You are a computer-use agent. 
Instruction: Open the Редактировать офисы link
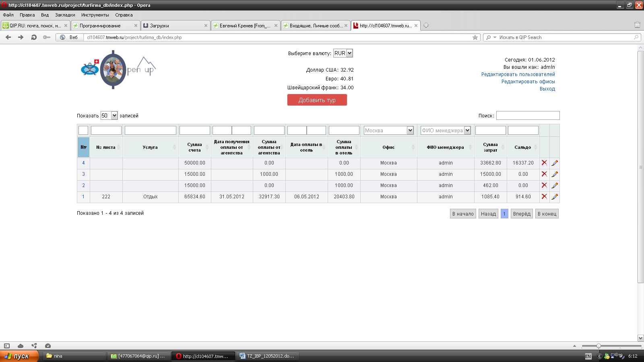(x=528, y=82)
